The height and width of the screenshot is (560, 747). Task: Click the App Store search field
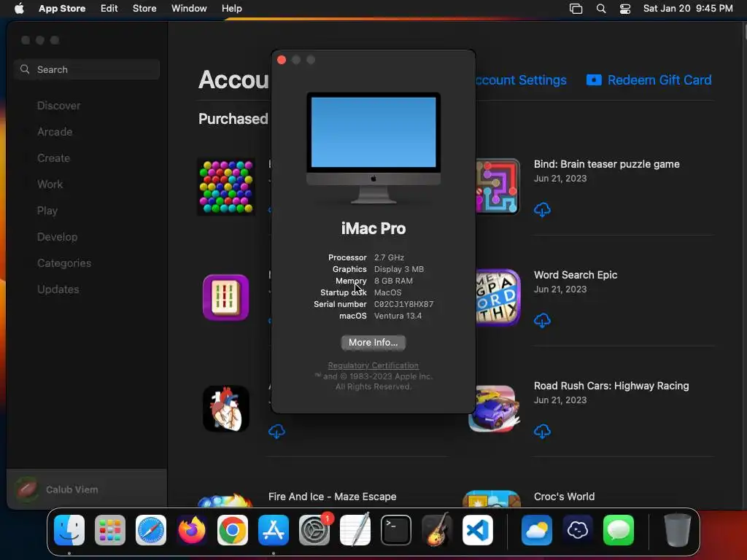(x=87, y=69)
